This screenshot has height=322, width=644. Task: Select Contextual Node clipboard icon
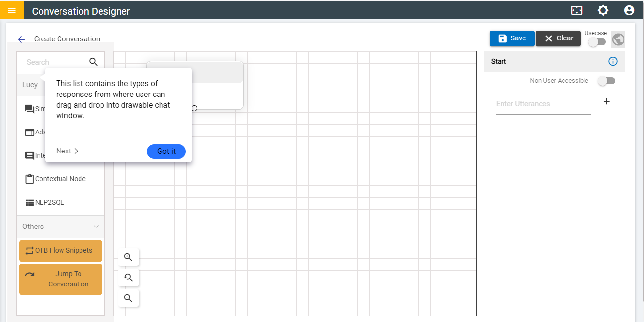pos(30,179)
